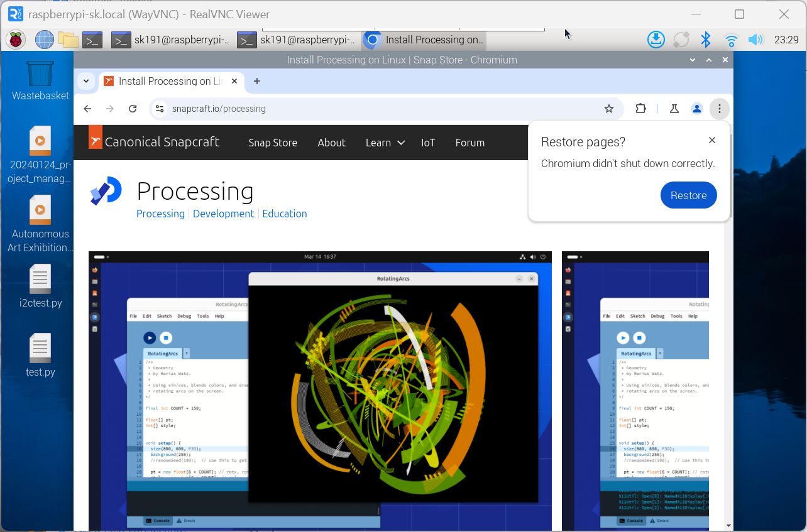Open the Bluetooth tray menu

706,40
